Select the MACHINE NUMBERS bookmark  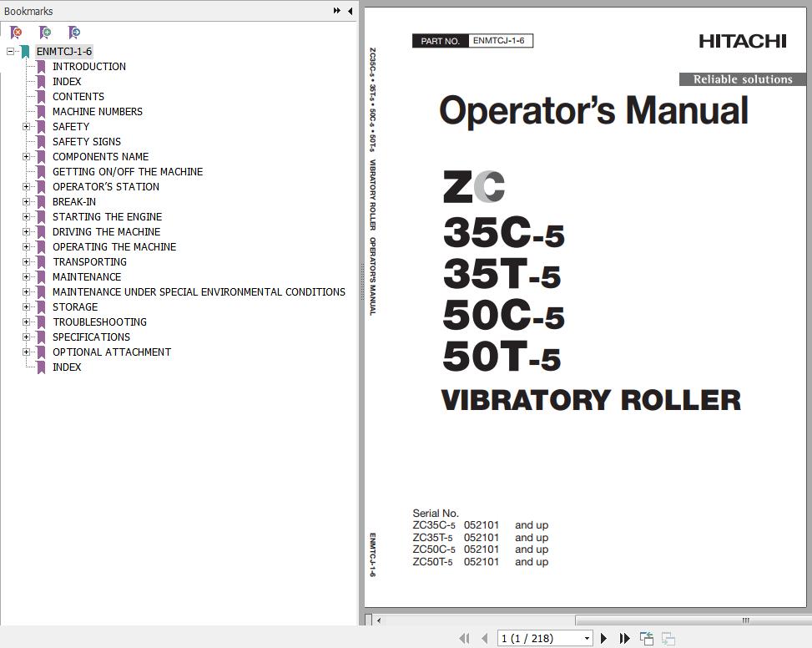pyautogui.click(x=97, y=112)
